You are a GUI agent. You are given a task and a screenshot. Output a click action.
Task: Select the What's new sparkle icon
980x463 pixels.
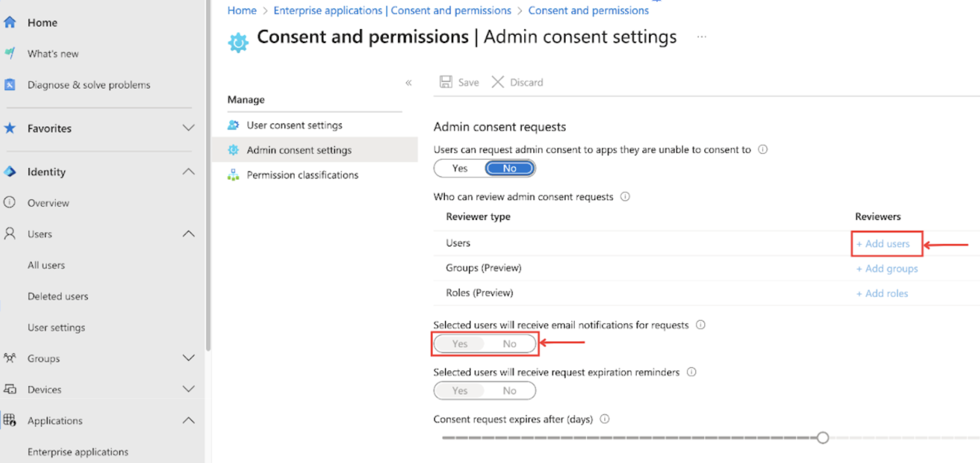coord(10,53)
